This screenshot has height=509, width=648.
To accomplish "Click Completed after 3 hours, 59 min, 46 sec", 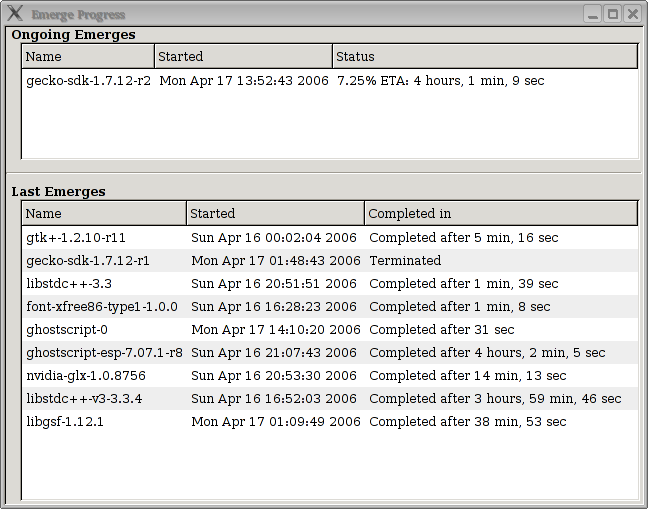I will pos(495,399).
